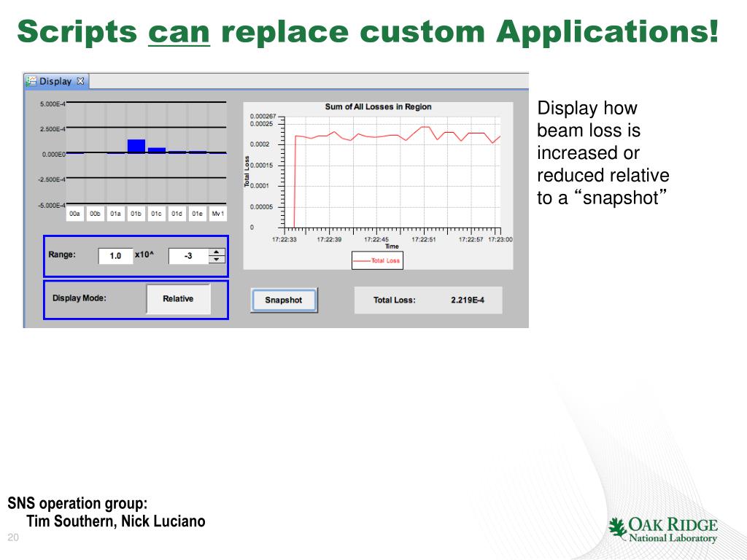Click the Oak Ridge National Laboratory text logo
747x560 pixels.
tap(673, 530)
